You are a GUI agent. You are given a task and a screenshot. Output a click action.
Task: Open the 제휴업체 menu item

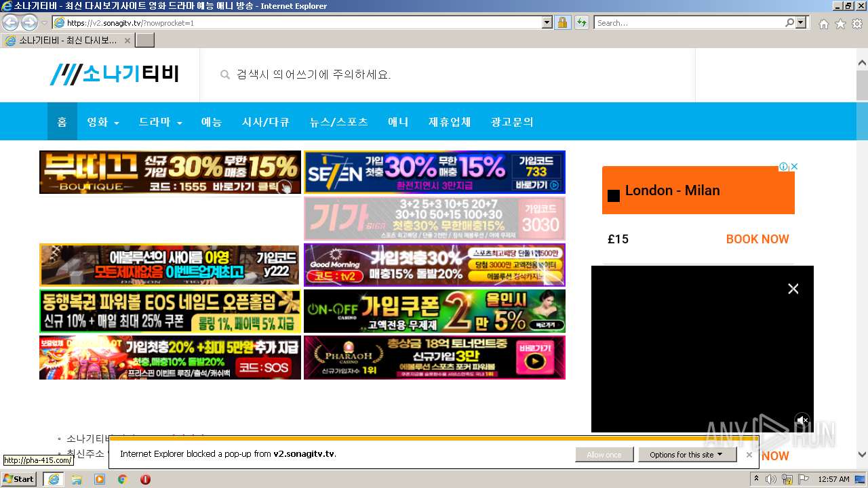click(x=450, y=121)
